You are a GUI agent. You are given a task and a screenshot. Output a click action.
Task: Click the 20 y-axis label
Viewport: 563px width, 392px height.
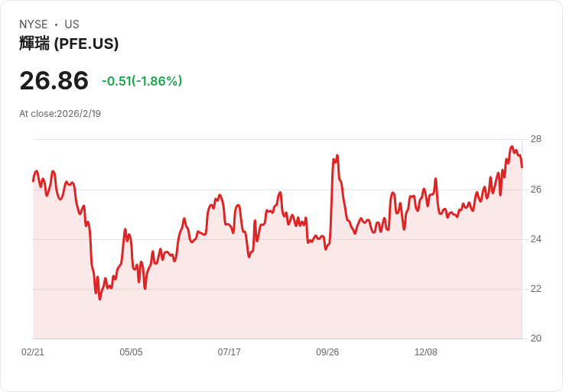(x=535, y=339)
